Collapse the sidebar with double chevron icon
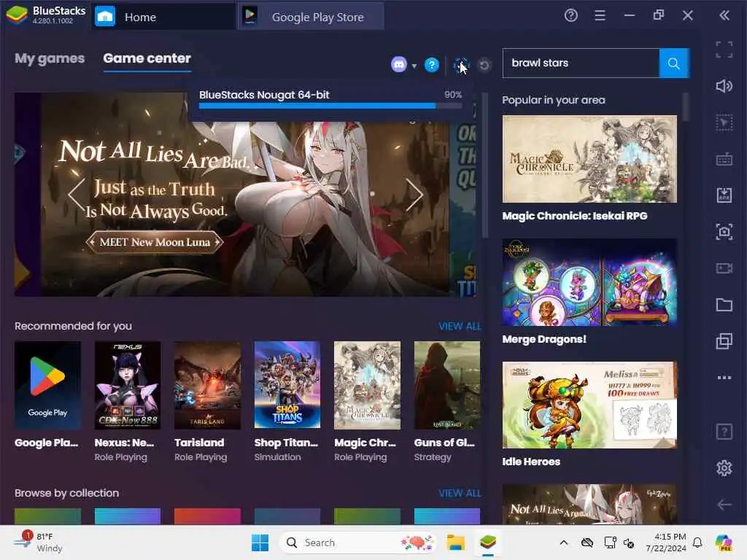The image size is (747, 560). [724, 16]
